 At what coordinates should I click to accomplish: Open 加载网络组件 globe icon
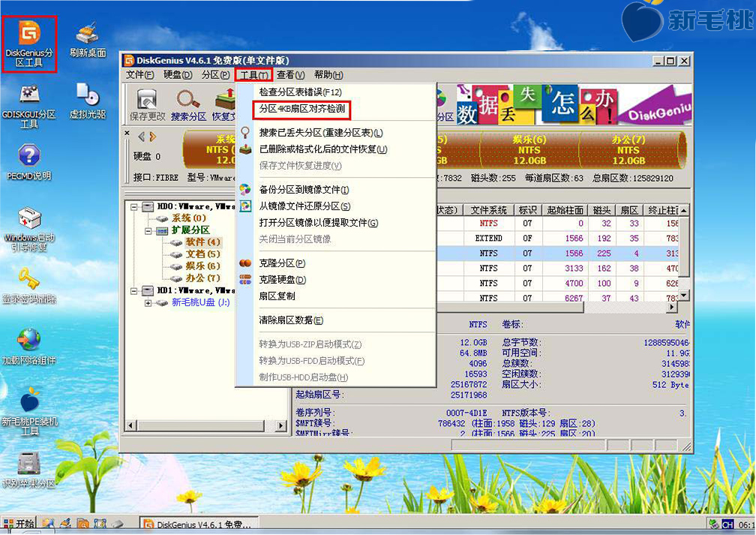(29, 347)
